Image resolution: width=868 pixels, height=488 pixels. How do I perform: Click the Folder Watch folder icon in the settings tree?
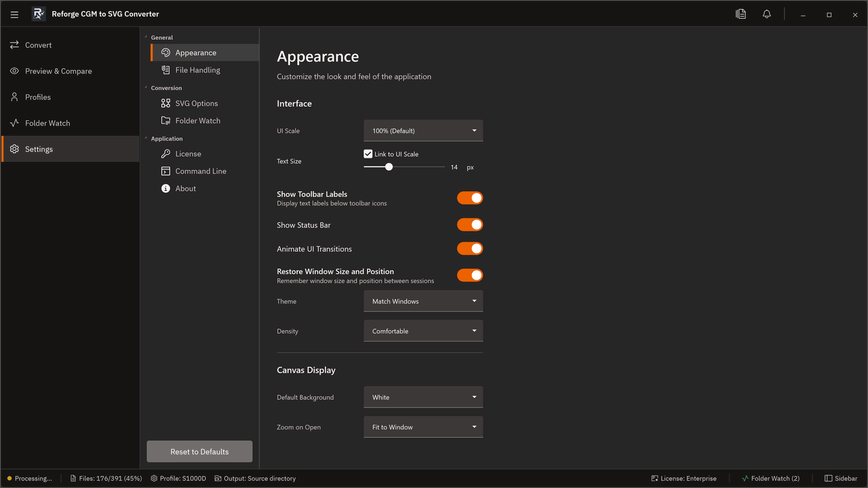point(166,120)
